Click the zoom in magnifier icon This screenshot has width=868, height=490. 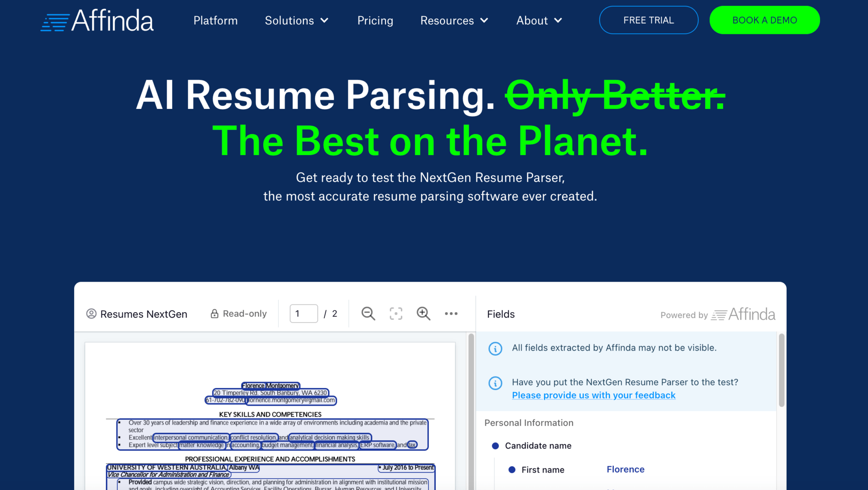[x=423, y=313]
